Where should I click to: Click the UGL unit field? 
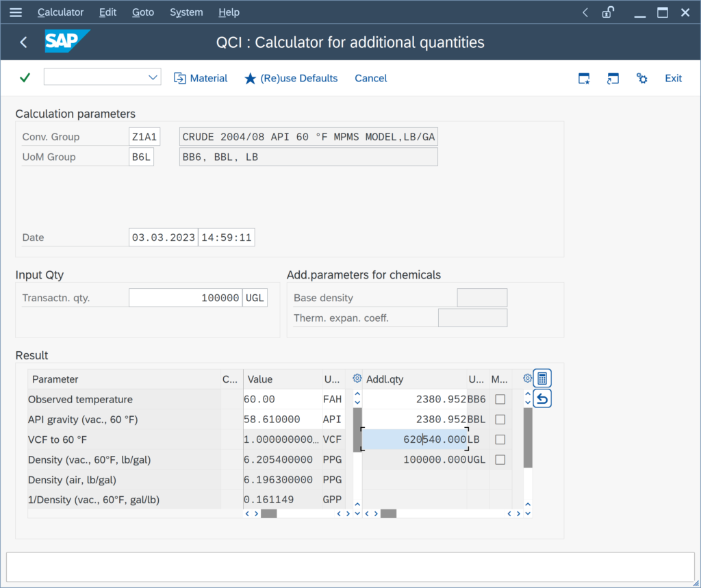pyautogui.click(x=255, y=298)
